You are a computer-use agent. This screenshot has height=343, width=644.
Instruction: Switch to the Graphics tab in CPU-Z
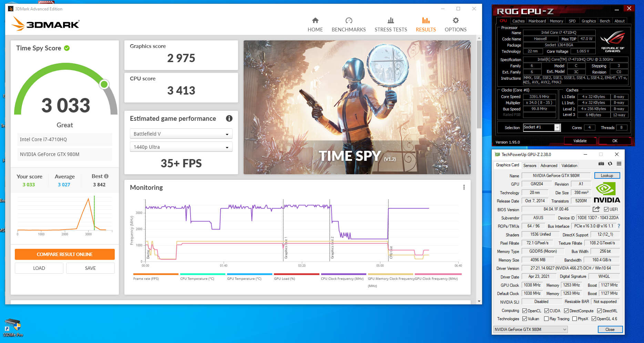[x=589, y=21]
